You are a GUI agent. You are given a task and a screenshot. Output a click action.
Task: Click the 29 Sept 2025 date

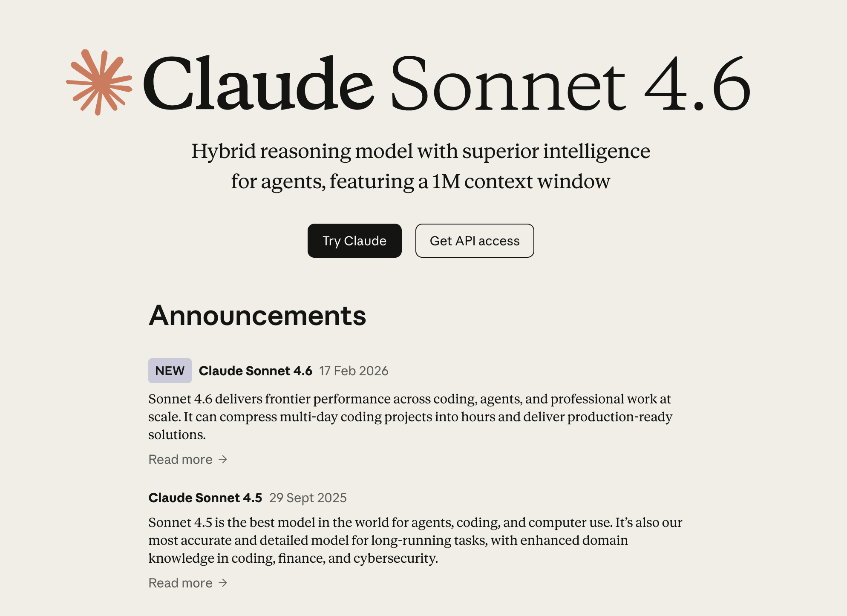(308, 498)
